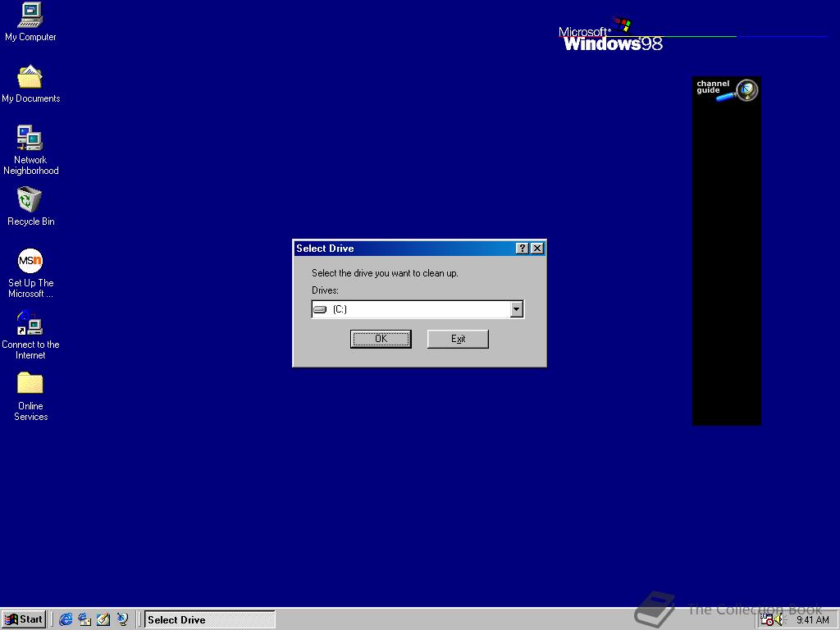Open the Start menu

click(x=24, y=619)
